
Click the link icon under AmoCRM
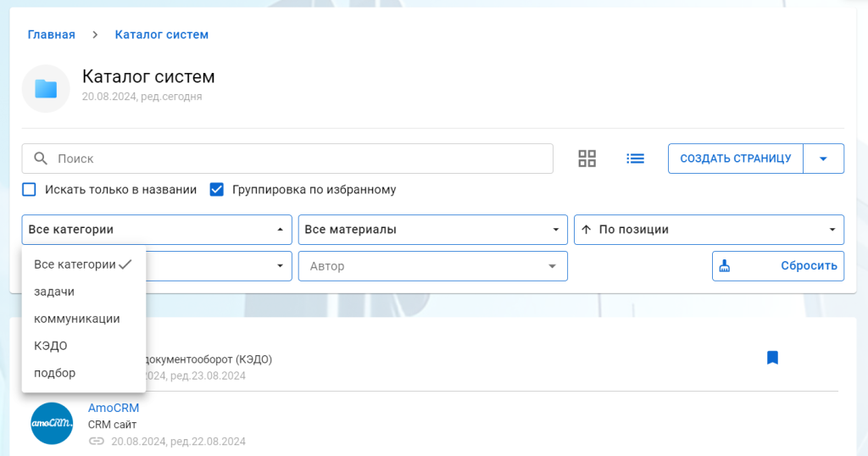pos(97,441)
